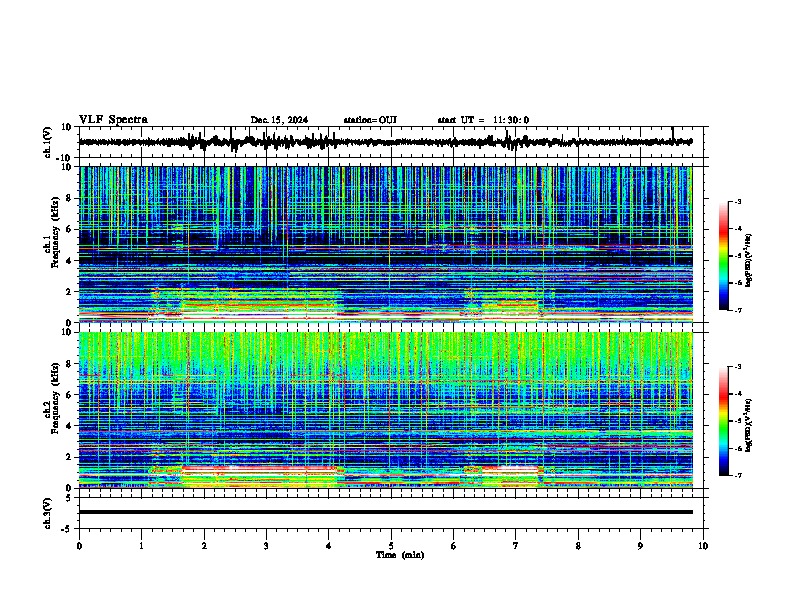Click the time axis tick label "0"
This screenshot has width=792, height=612.
click(x=79, y=546)
